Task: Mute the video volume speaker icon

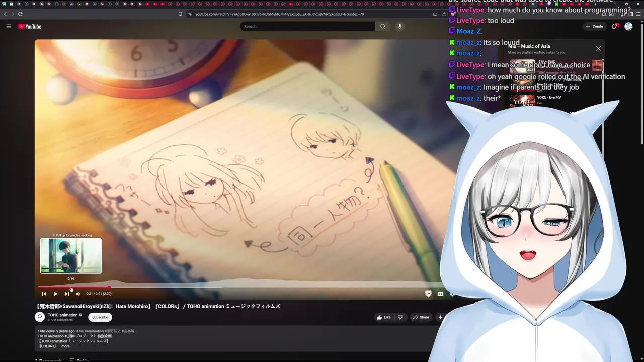Action: tap(78, 294)
